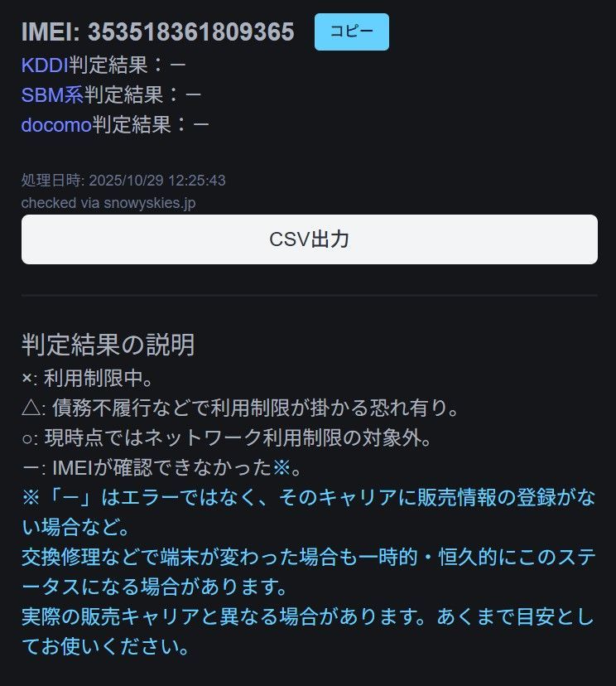
Task: Click the dash result after SBM系判定結果
Action: click(x=193, y=95)
